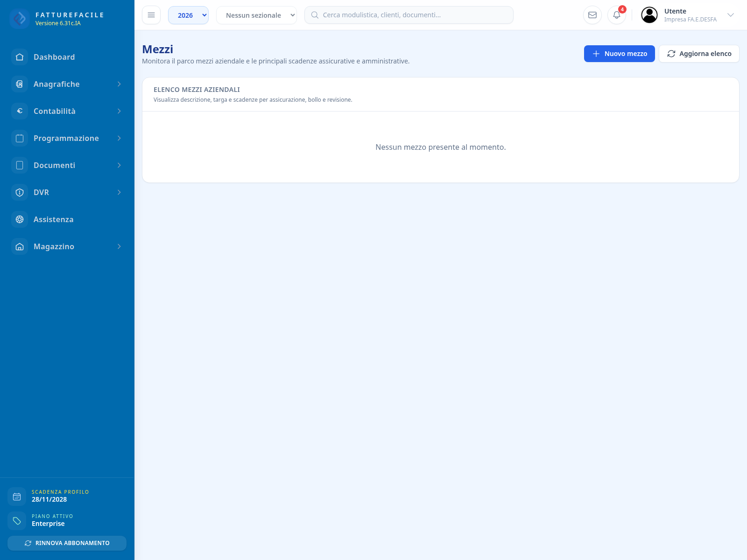
Task: Toggle the hamburger sidebar menu button
Action: tap(151, 15)
